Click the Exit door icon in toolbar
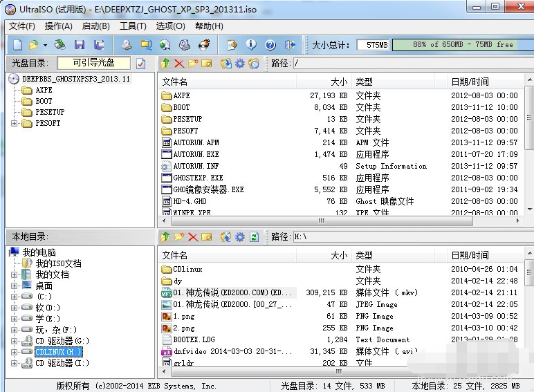534x392 pixels. coord(291,45)
